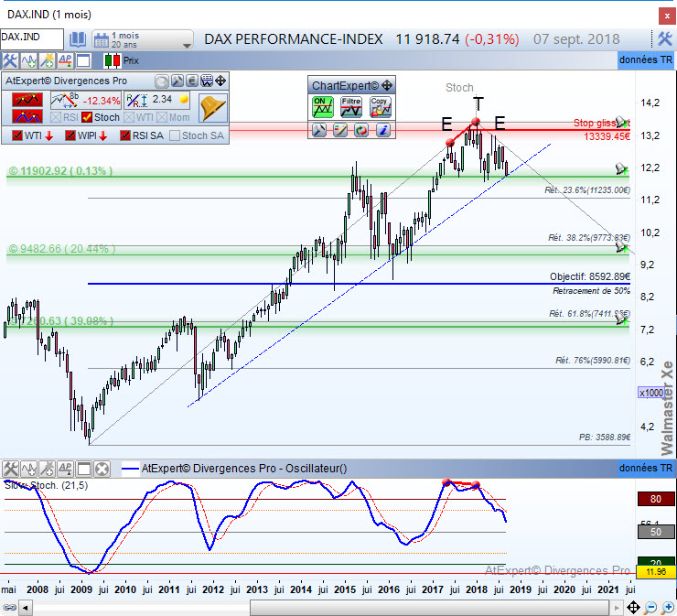
Task: Click the left scroll arrow
Action: point(25,609)
